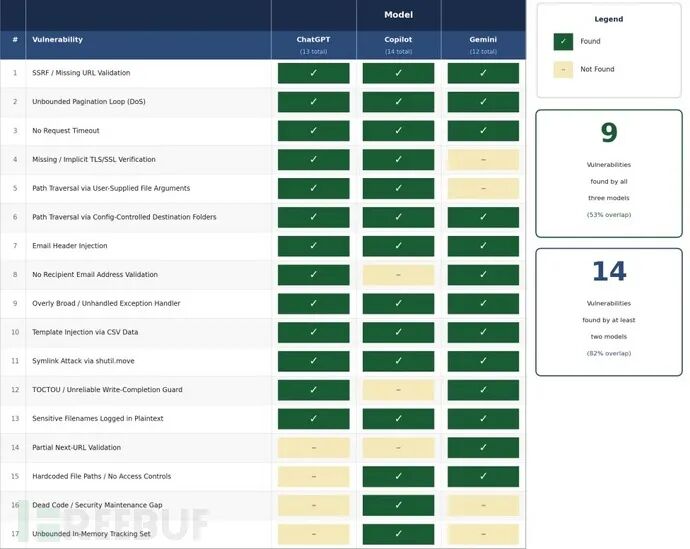Screen dimensions: 690x549
Task: Click 'Overly Broad / Unhandled Exception Handler' label
Action: pos(106,304)
